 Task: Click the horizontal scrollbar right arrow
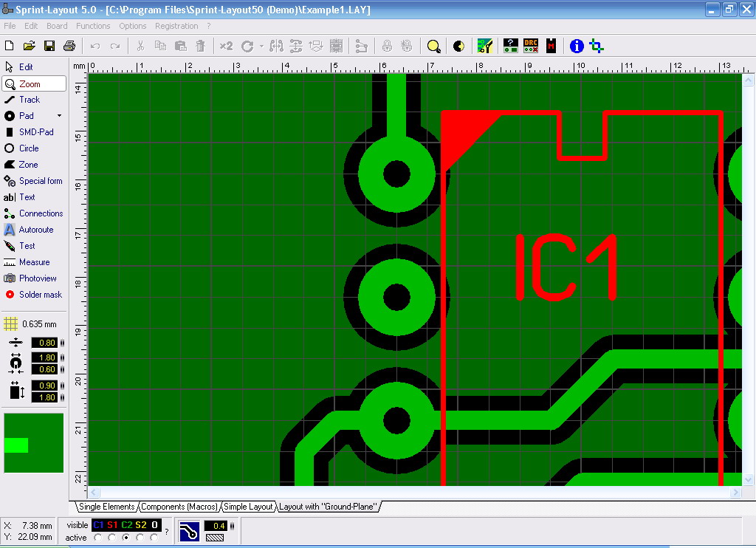[x=735, y=493]
